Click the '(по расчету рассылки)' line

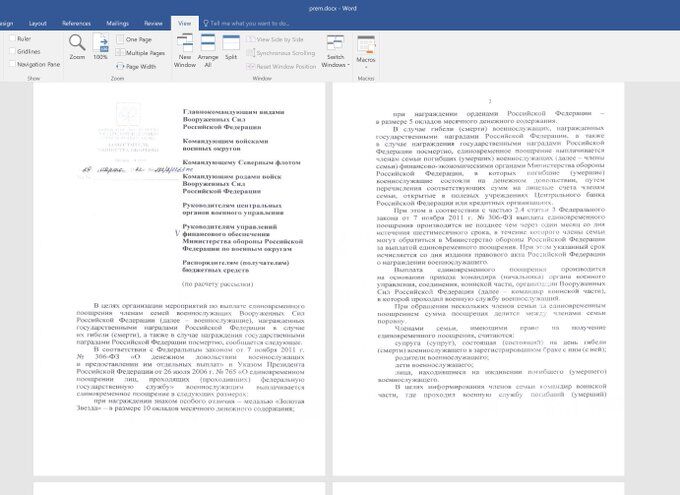[x=218, y=284]
